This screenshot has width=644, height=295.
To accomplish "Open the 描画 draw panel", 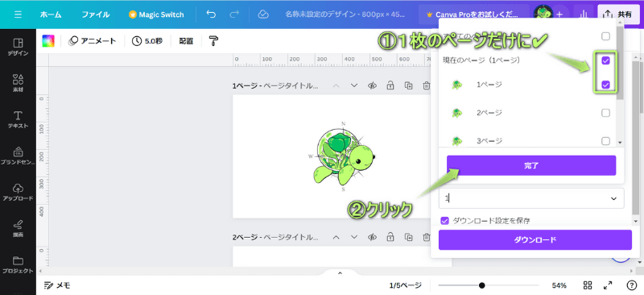I will 18,228.
